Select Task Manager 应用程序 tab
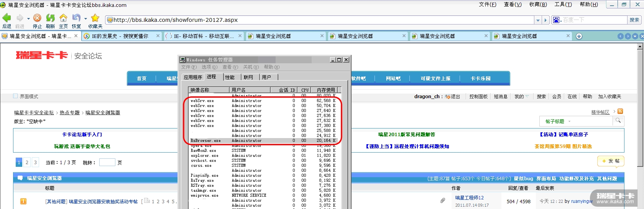The height and width of the screenshot is (209, 644). [193, 77]
